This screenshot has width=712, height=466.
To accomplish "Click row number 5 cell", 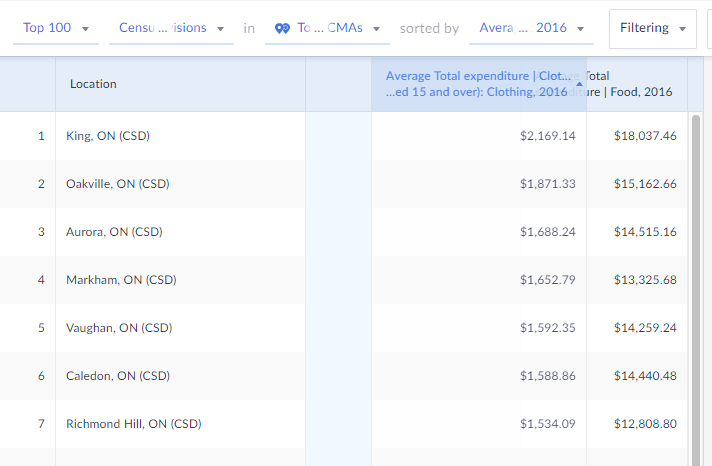I will [41, 328].
